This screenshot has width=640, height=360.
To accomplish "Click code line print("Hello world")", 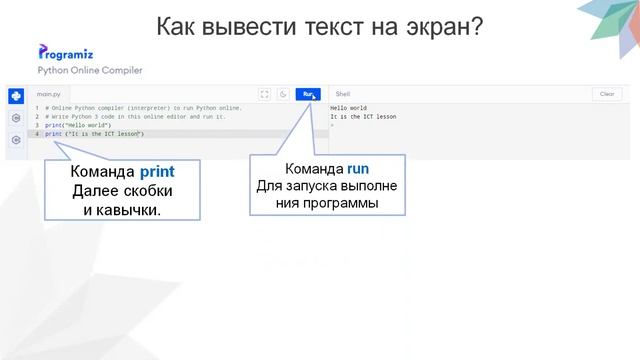I will [78, 125].
